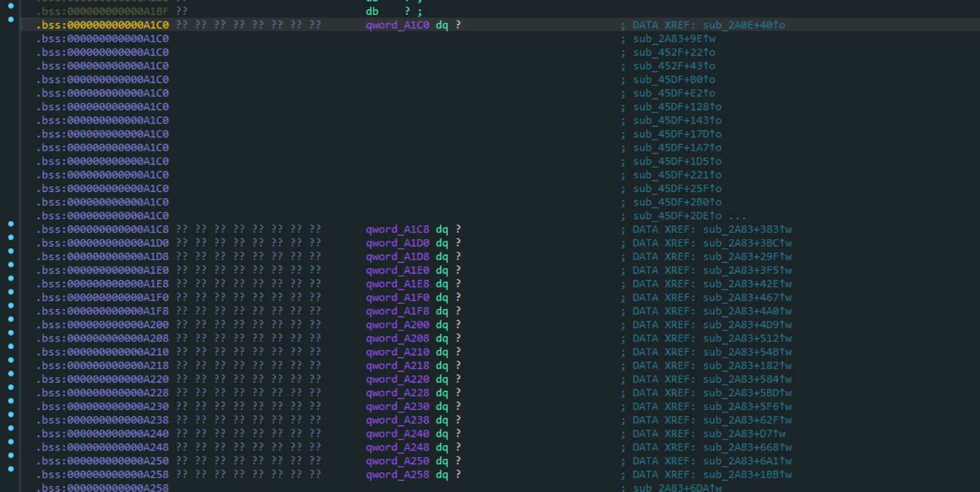Follow xref sub_2A83+3BC
Screen dimensions: 980x492
(x=748, y=243)
